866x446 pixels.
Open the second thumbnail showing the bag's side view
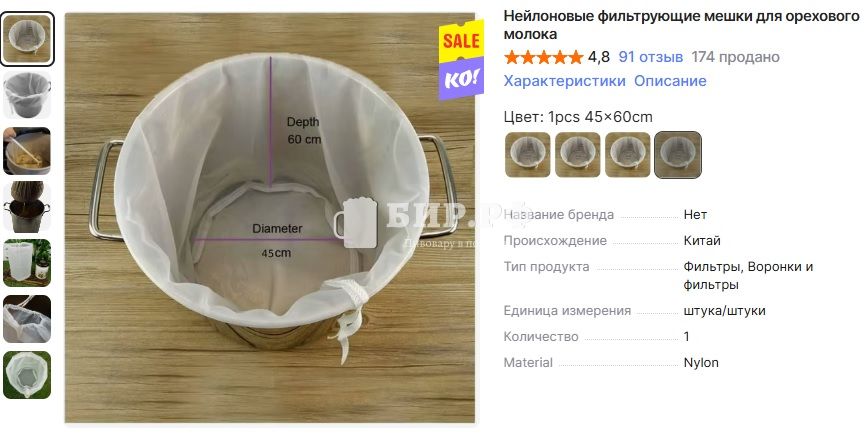click(x=27, y=94)
